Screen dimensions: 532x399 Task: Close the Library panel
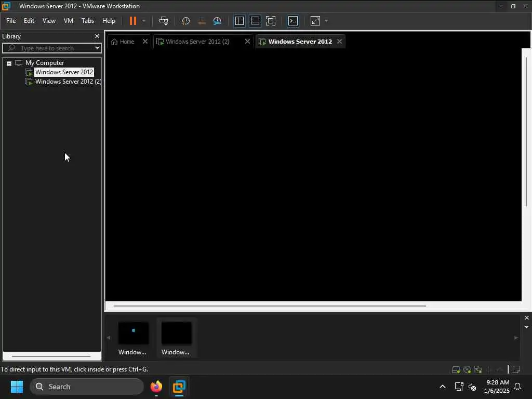coord(97,36)
